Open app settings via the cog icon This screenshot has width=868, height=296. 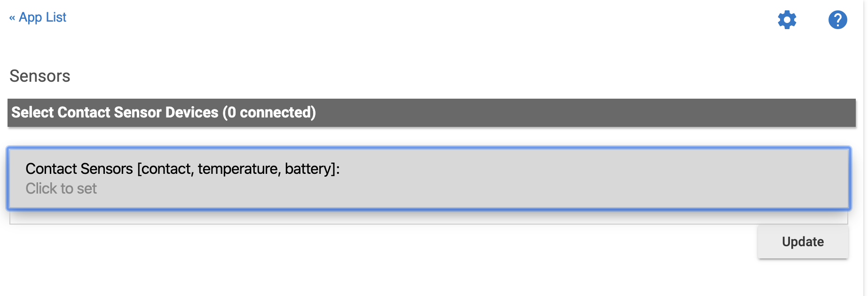coord(787,20)
